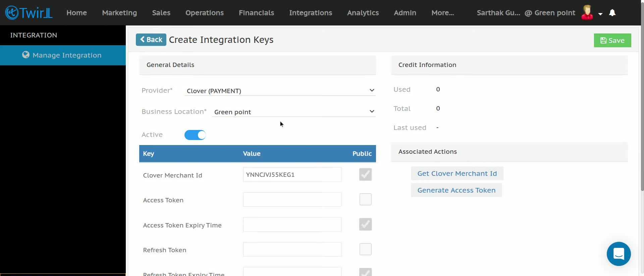Viewport: 644px width, 276px height.
Task: Click the Access Token value field
Action: [292, 200]
